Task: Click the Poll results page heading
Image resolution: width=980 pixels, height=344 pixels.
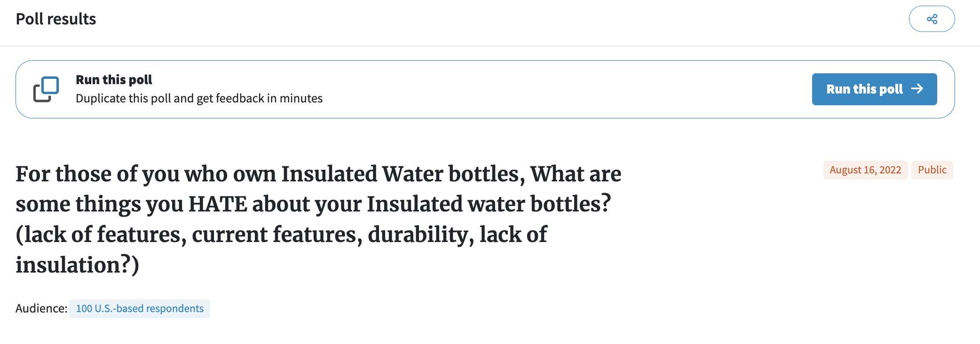Action: tap(56, 19)
